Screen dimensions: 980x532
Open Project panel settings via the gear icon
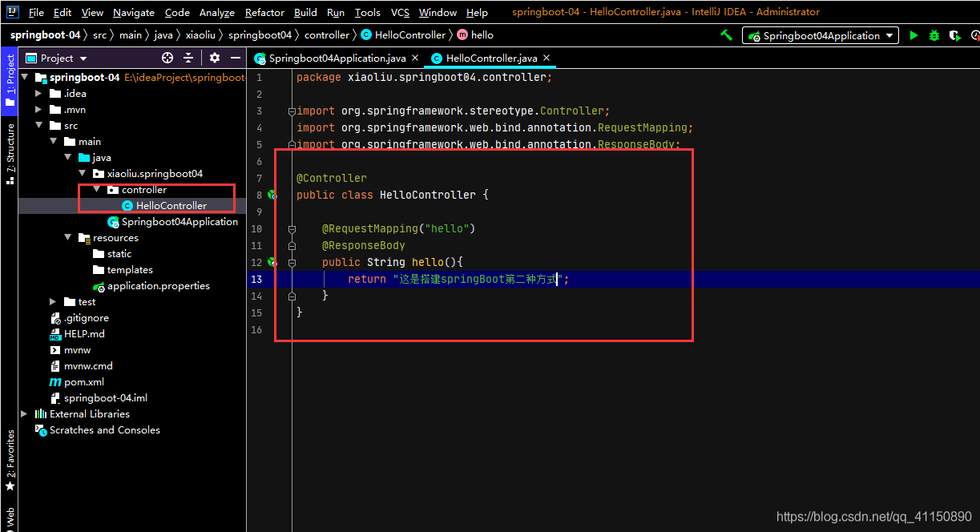coord(214,58)
